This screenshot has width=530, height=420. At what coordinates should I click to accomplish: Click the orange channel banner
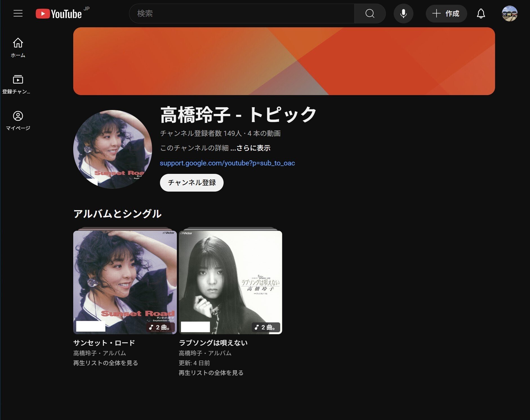pos(284,61)
